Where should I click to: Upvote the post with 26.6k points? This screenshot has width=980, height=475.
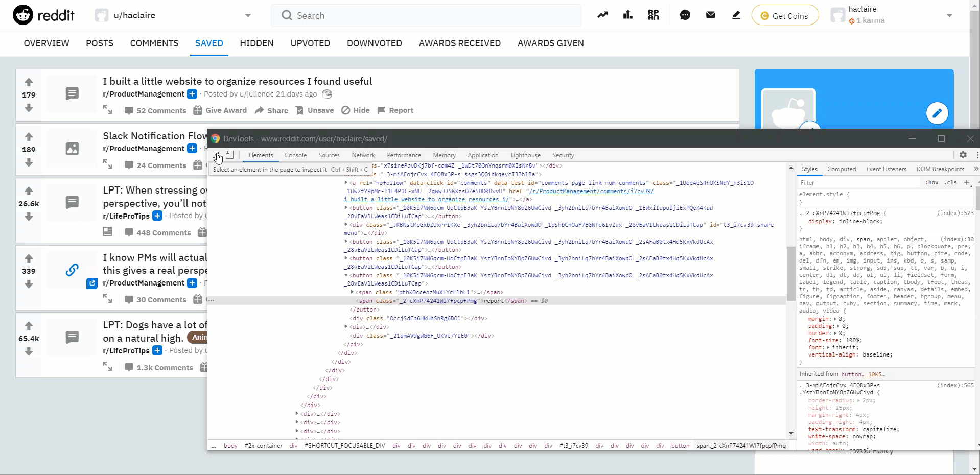(29, 191)
